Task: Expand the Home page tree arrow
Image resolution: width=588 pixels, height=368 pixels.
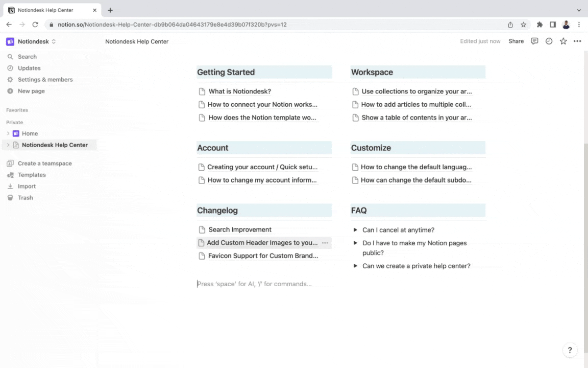Action: [x=8, y=134]
